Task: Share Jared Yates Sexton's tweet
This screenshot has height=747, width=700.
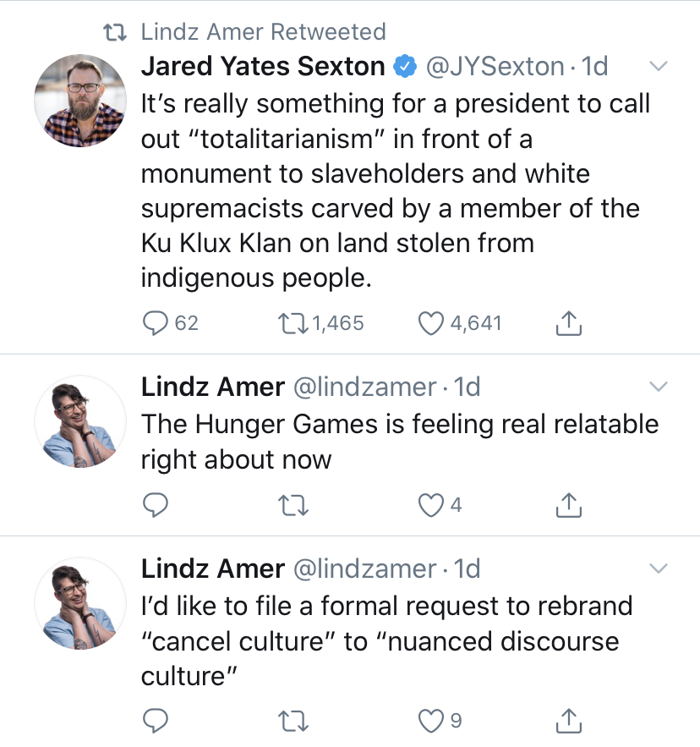Action: click(x=569, y=323)
